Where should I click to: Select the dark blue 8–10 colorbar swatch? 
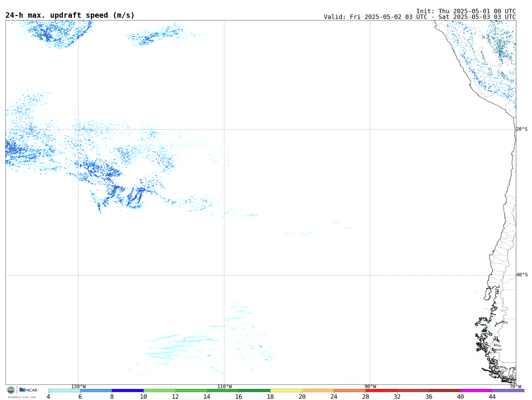[x=128, y=391]
